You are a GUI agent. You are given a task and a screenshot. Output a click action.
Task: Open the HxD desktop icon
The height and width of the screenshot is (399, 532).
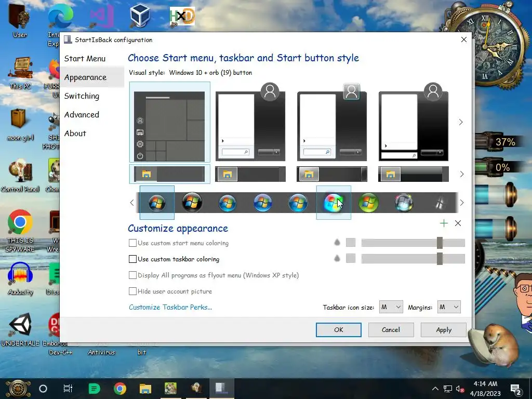pos(182,16)
